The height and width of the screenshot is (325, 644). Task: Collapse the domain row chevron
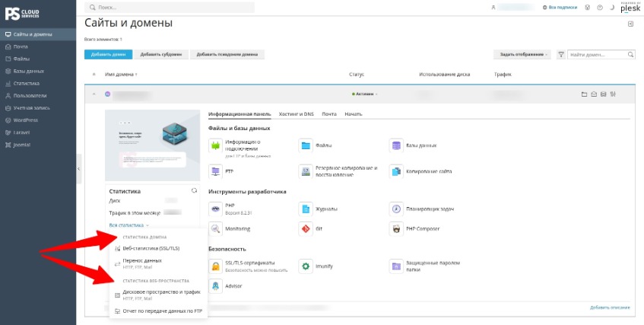(94, 94)
